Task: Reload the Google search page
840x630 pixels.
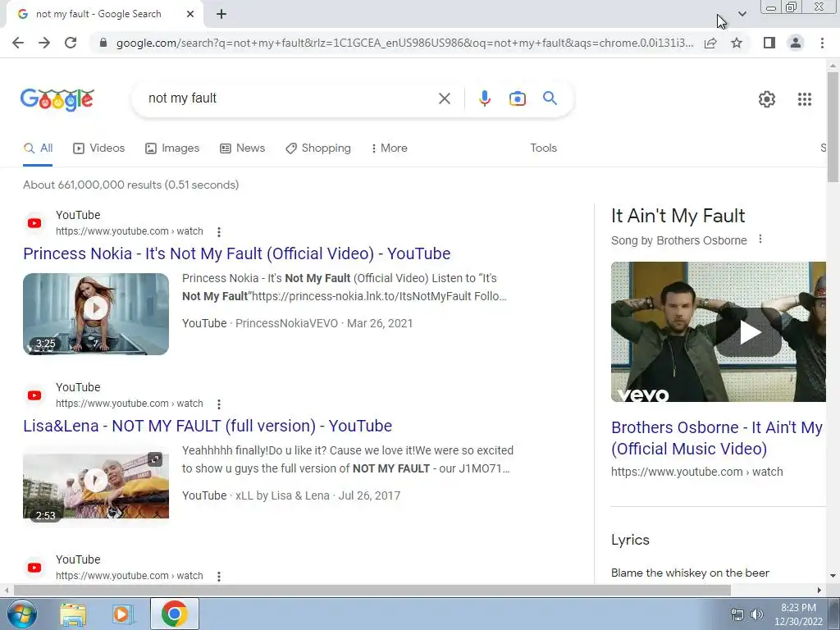Action: (71, 43)
